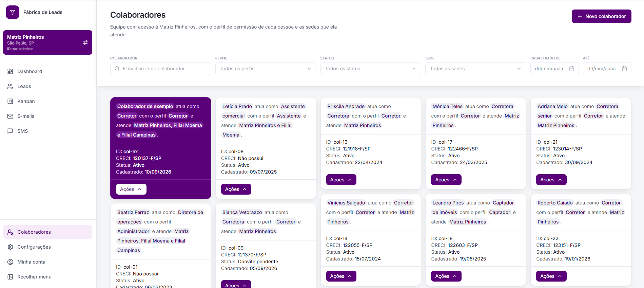The width and height of the screenshot is (644, 288).
Task: Open calendar picker for Até date
Action: tap(624, 69)
